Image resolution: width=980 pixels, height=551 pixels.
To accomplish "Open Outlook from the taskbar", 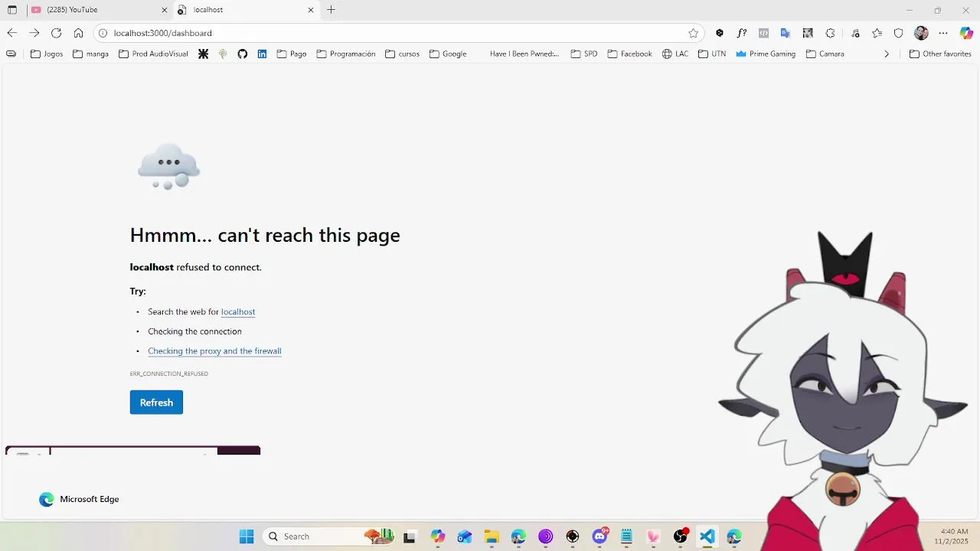I will pyautogui.click(x=465, y=536).
